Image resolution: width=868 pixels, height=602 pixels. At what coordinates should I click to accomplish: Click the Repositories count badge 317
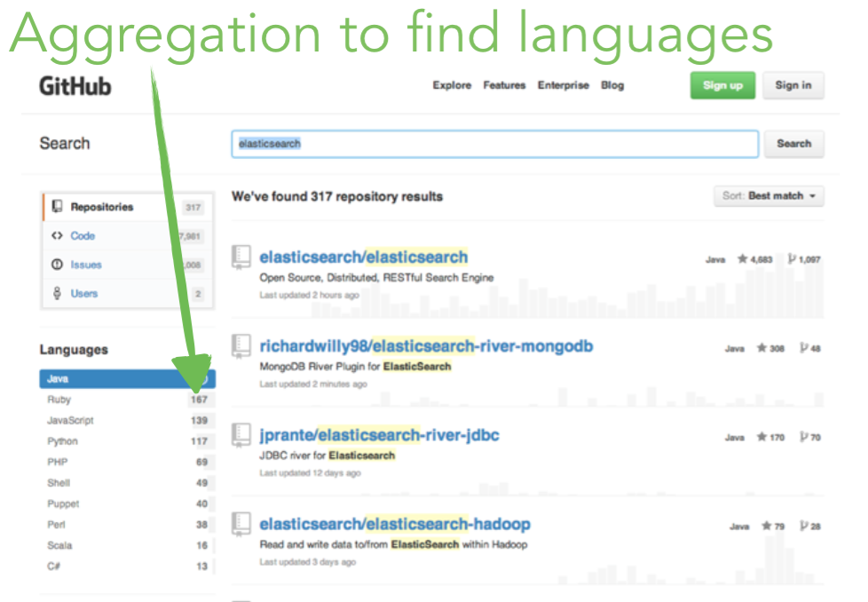click(x=193, y=208)
